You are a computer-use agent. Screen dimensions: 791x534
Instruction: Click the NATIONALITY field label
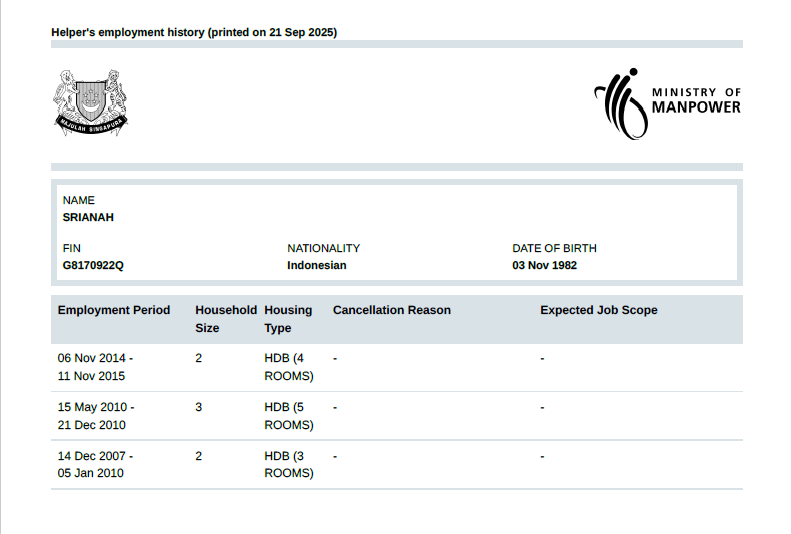(323, 248)
